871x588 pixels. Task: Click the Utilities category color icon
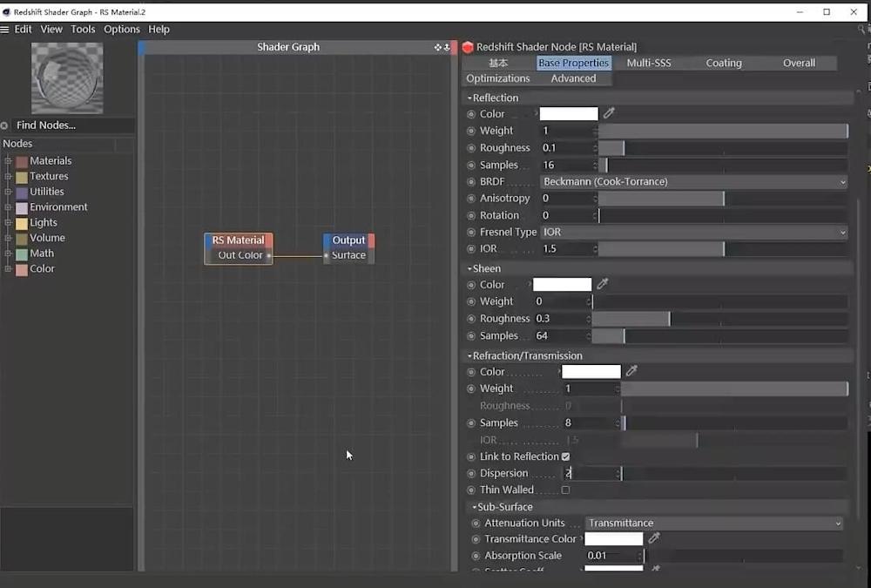(22, 193)
